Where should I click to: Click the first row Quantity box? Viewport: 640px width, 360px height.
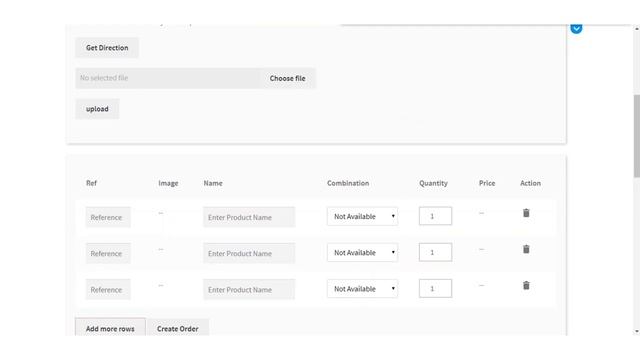[435, 216]
